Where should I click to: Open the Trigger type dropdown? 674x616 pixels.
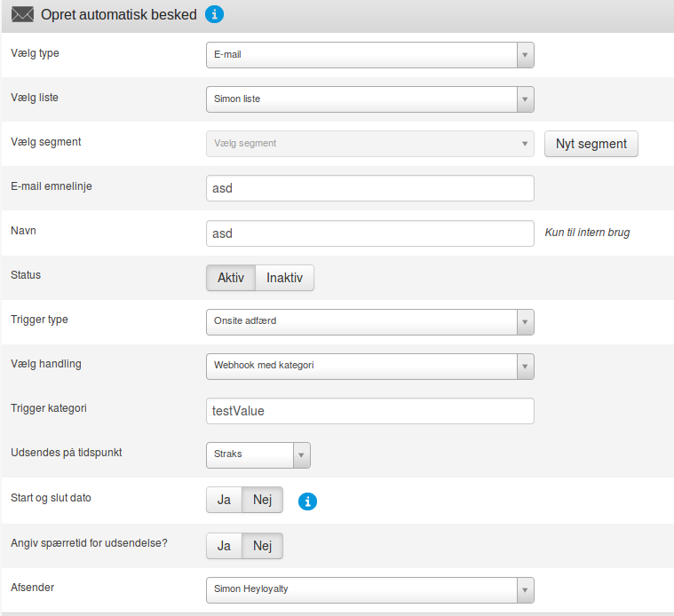369,321
